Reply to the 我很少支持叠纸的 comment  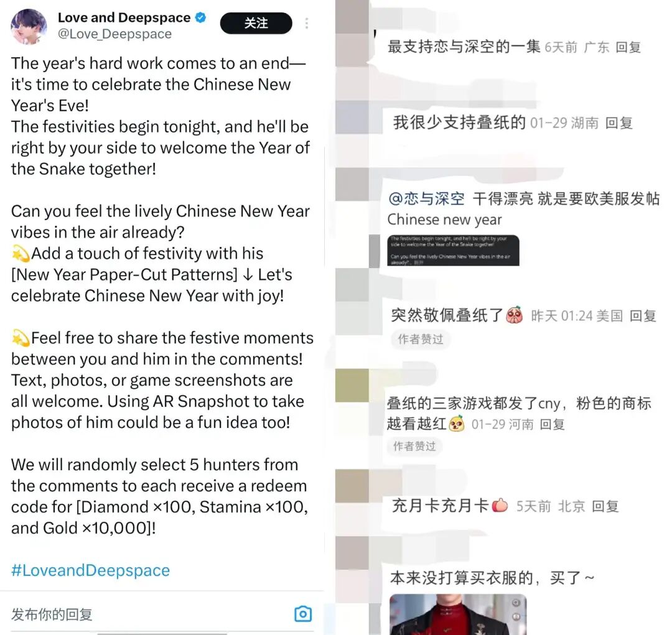click(x=619, y=123)
